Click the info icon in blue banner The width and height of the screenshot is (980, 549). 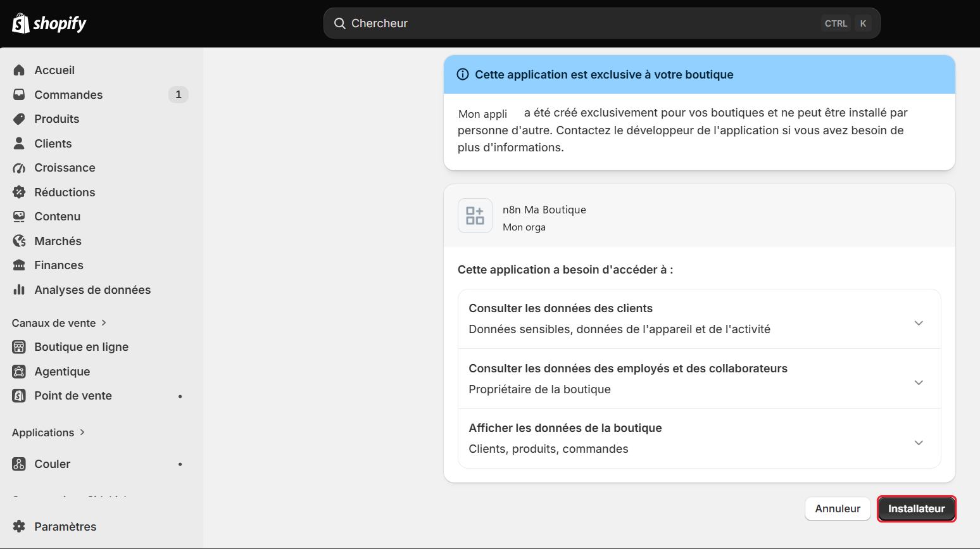(x=463, y=74)
